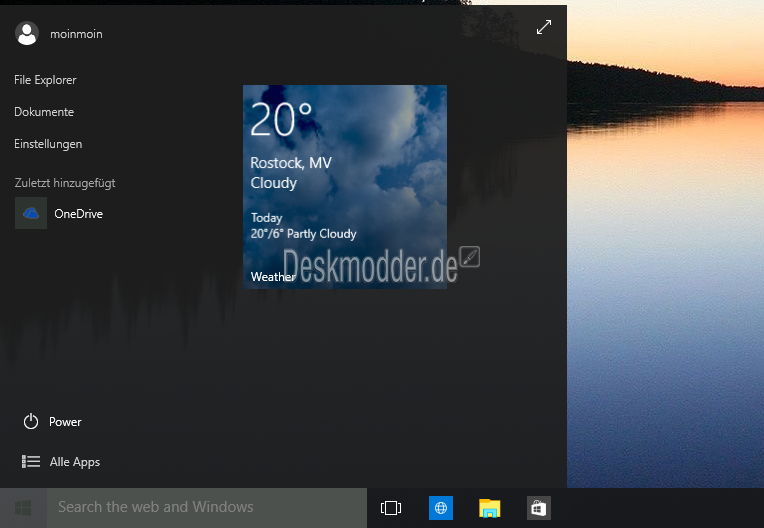Click the OneDrive label in recently added
Image resolution: width=764 pixels, height=528 pixels.
click(78, 214)
